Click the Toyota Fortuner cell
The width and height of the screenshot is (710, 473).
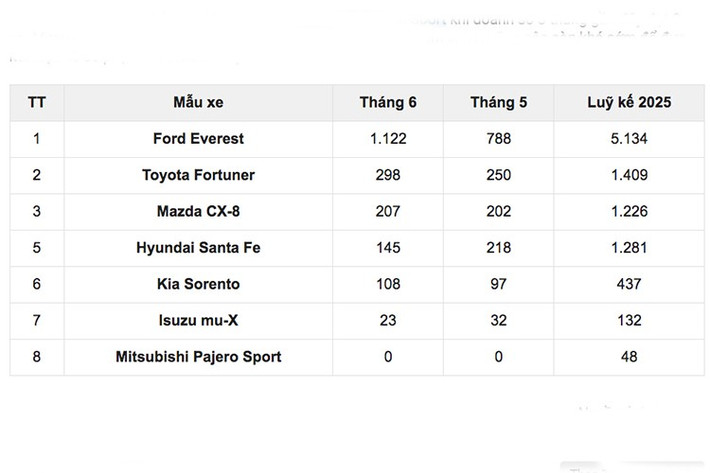click(198, 175)
